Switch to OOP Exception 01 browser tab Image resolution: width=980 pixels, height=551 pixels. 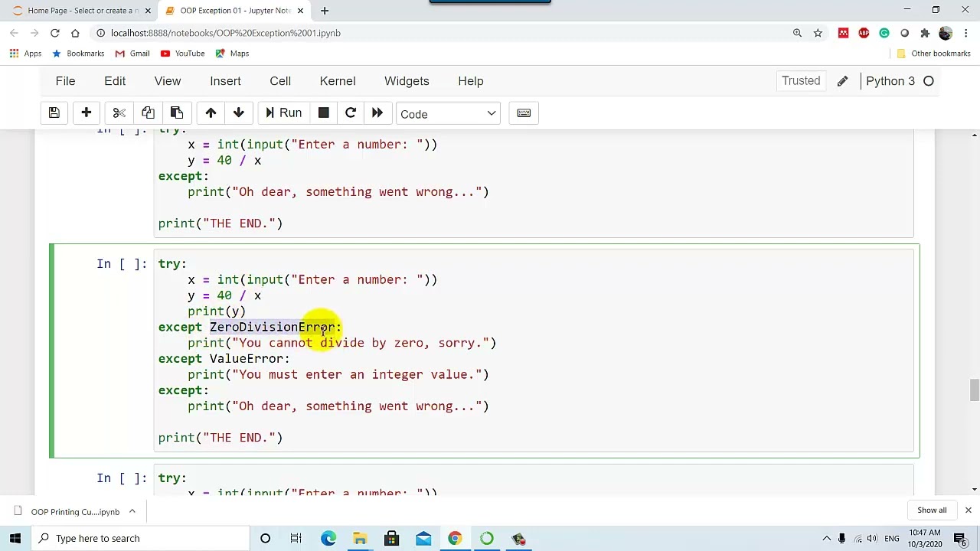tap(234, 11)
